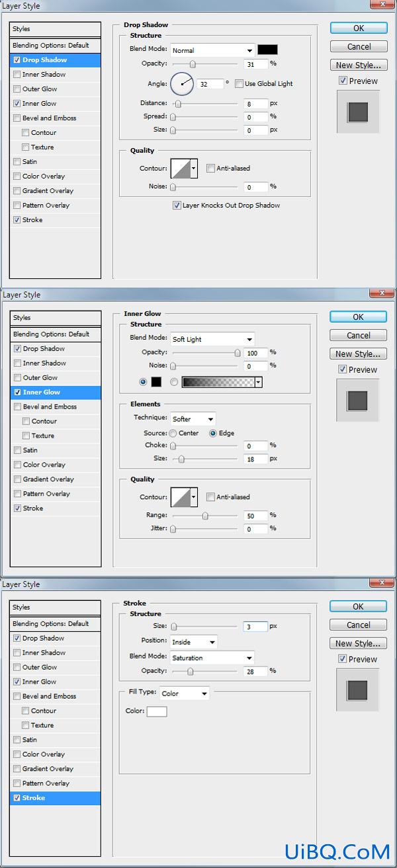Click the angle dial in Drop Shadow settings
Viewport: 397px width, 868px height.
[181, 84]
